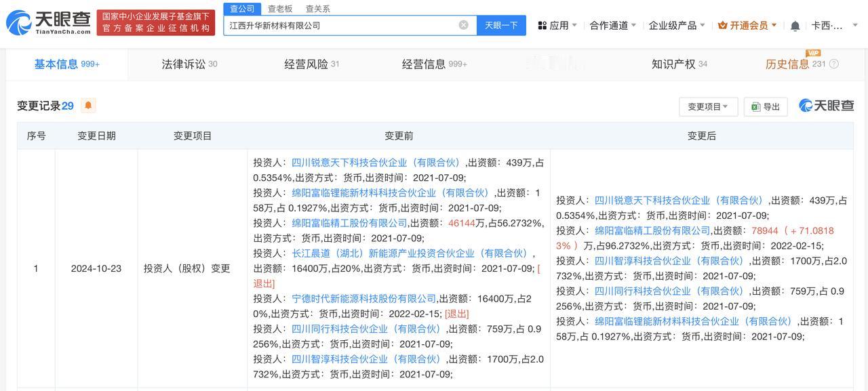The image size is (868, 391).
Task: Click the 天眼一下 search button
Action: click(x=501, y=25)
